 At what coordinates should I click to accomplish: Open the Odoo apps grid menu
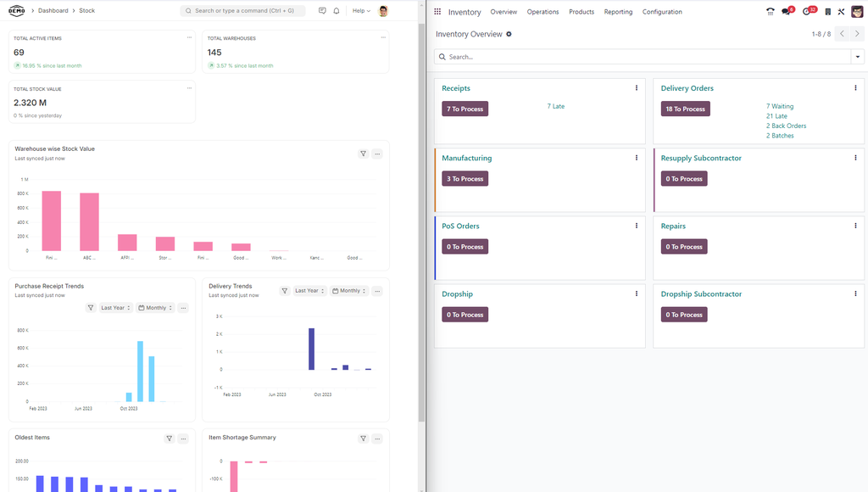point(437,11)
